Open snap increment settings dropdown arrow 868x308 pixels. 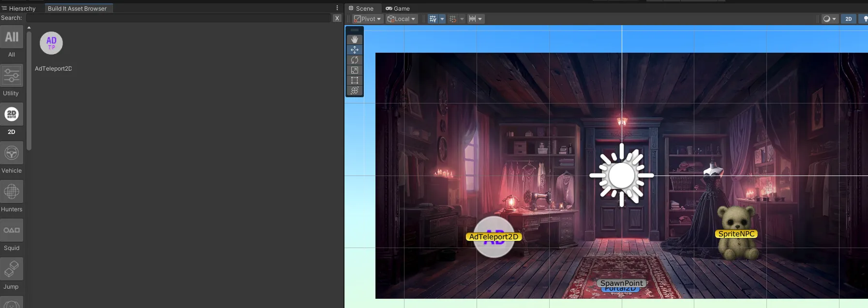pyautogui.click(x=462, y=19)
